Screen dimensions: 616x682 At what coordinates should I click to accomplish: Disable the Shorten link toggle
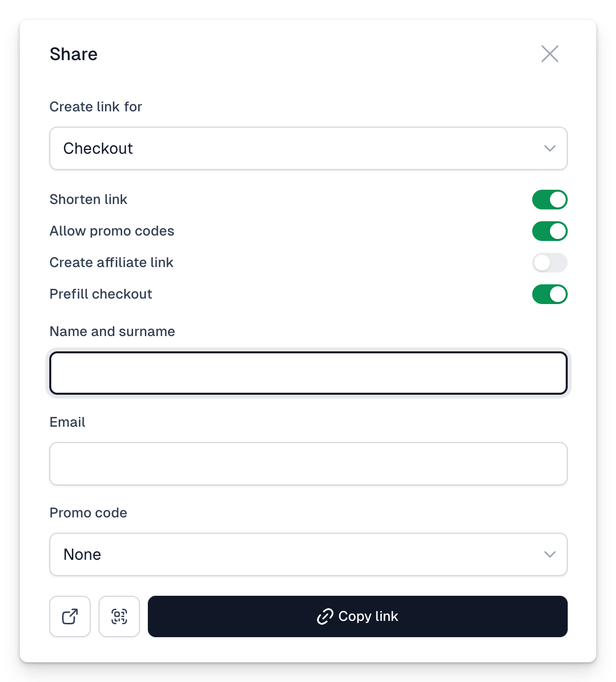[550, 200]
